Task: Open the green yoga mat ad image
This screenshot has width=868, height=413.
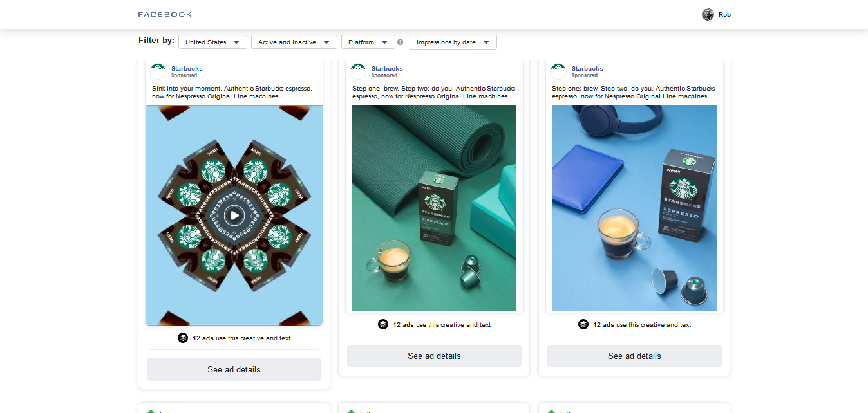Action: click(434, 208)
